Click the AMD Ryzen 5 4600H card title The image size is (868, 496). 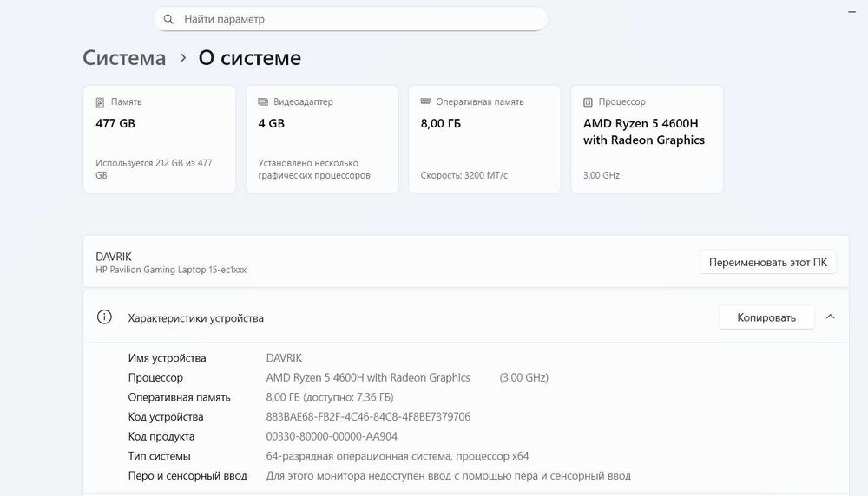click(x=644, y=132)
